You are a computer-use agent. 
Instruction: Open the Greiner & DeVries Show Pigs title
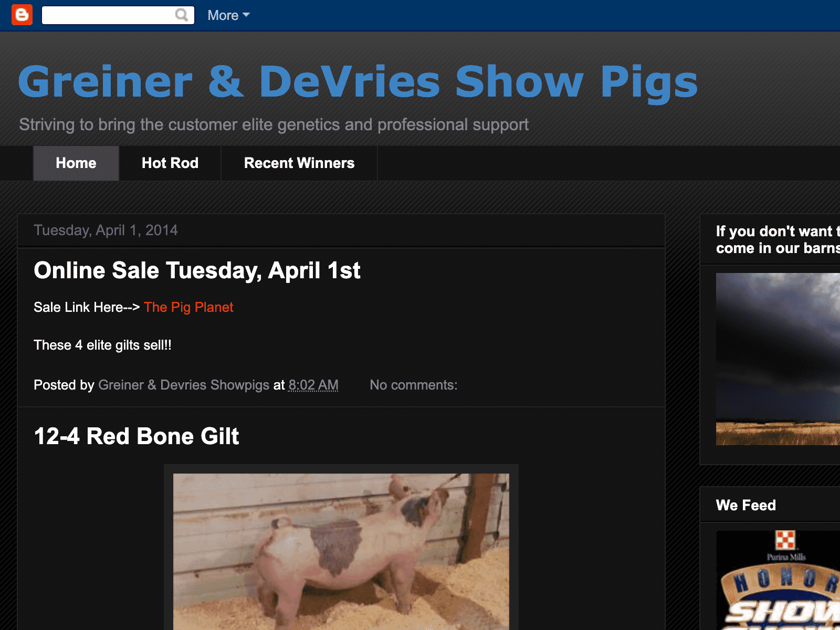(358, 82)
